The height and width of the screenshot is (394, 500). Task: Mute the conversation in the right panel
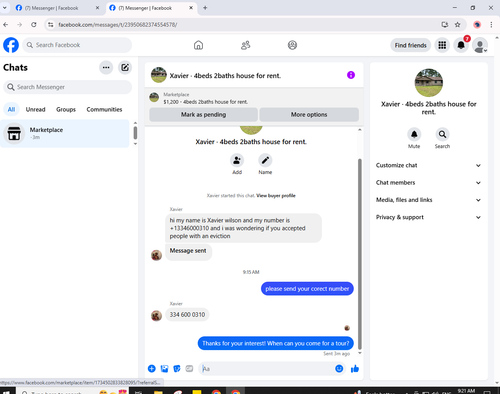point(414,134)
